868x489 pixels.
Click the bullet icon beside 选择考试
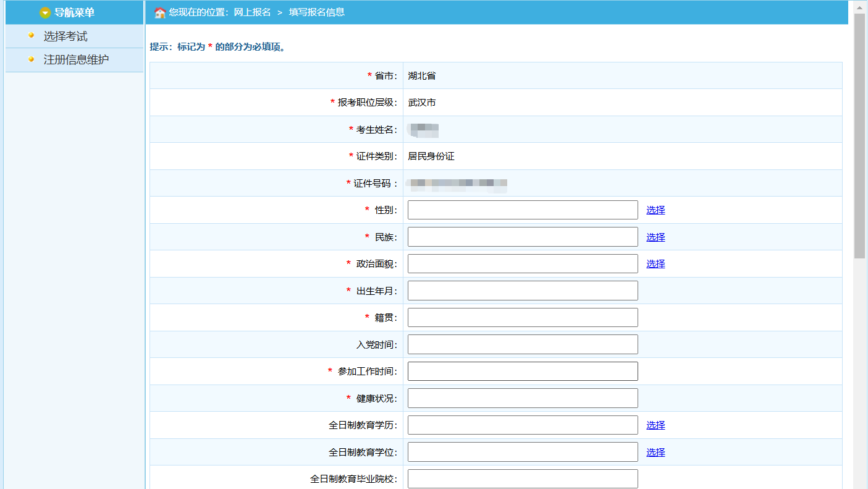pyautogui.click(x=31, y=36)
